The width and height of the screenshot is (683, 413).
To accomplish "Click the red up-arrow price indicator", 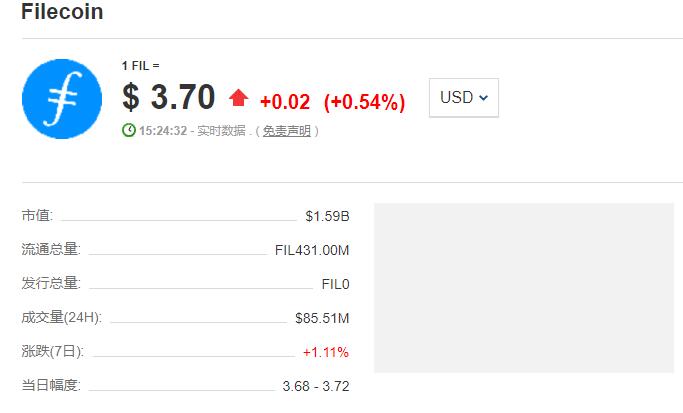I will point(238,98).
